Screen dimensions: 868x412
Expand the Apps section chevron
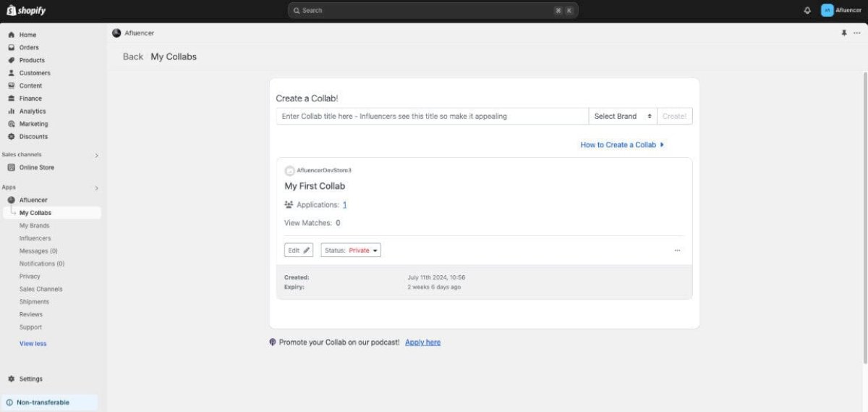[x=96, y=188]
